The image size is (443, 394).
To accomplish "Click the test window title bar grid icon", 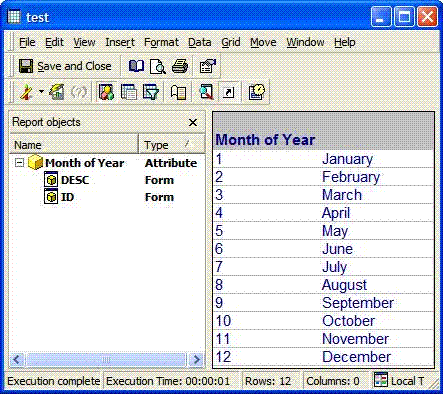I will click(x=14, y=16).
